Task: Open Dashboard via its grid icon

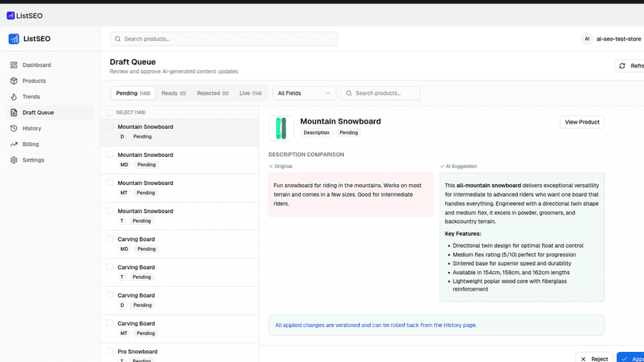Action: pyautogui.click(x=14, y=64)
